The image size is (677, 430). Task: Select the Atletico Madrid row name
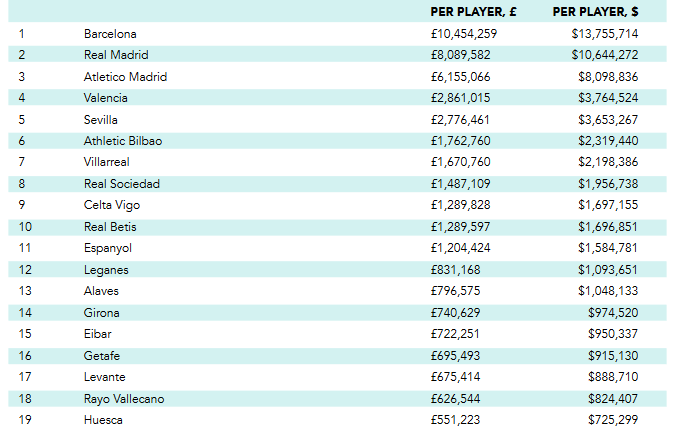pos(125,77)
